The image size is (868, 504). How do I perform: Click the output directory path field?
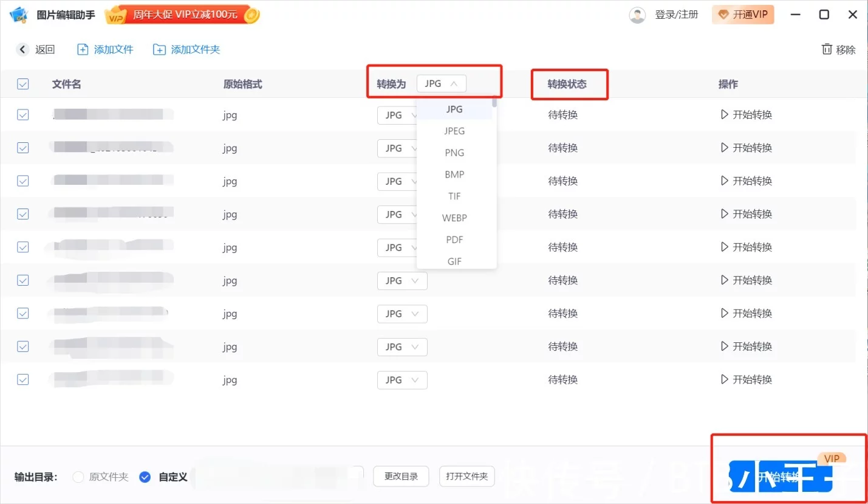pyautogui.click(x=278, y=477)
